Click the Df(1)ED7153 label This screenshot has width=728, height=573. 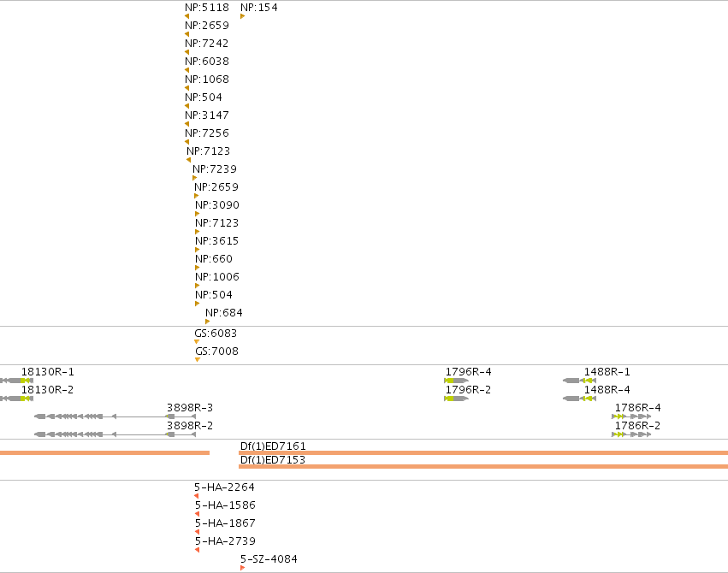(x=273, y=460)
